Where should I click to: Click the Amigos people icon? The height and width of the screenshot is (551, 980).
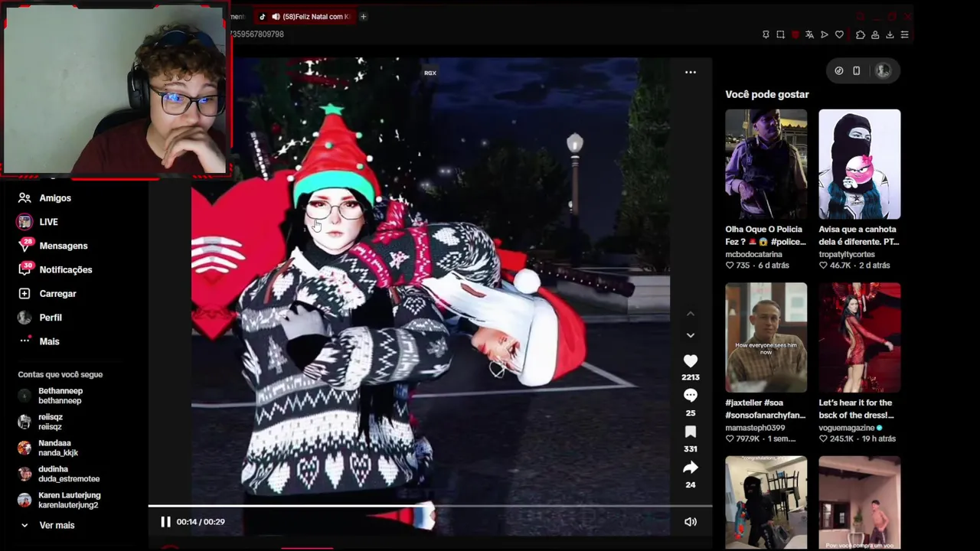[x=24, y=197]
